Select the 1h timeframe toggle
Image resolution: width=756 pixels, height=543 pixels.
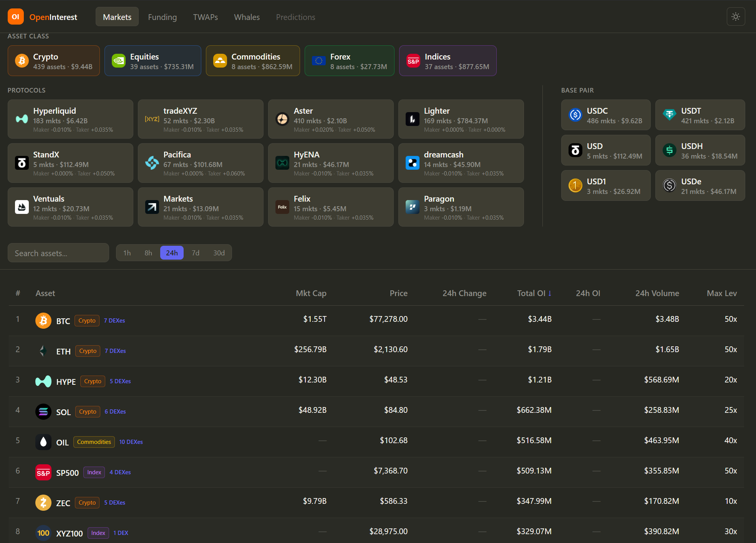(x=127, y=253)
